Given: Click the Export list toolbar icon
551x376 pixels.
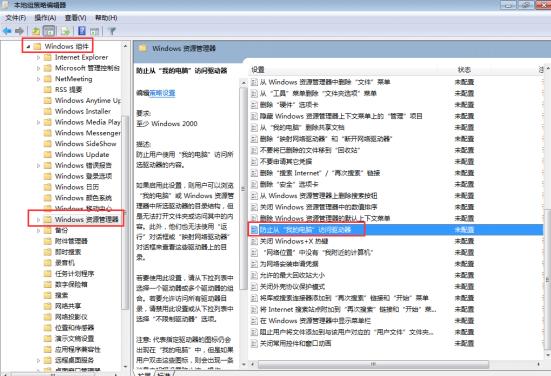Looking at the screenshot, I should point(65,31).
